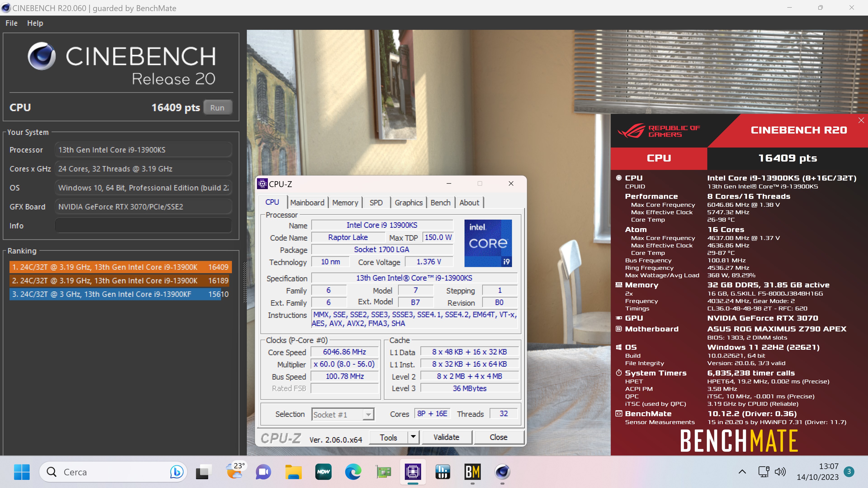Launch Microsoft Edge from taskbar
This screenshot has height=488, width=868.
pos(353,472)
